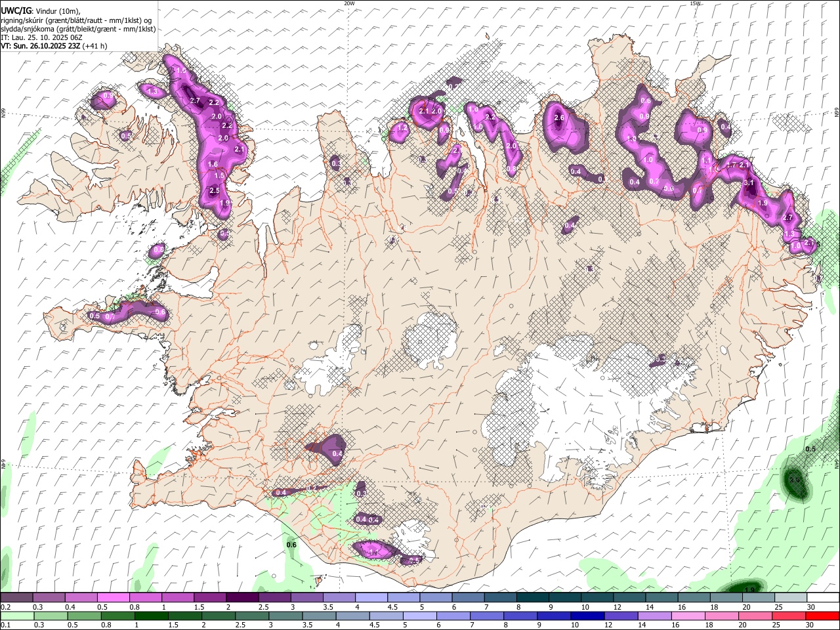Pick rain scale swatch between 0.1 and 0.3
This screenshot has width=840, height=630.
[x=16, y=616]
